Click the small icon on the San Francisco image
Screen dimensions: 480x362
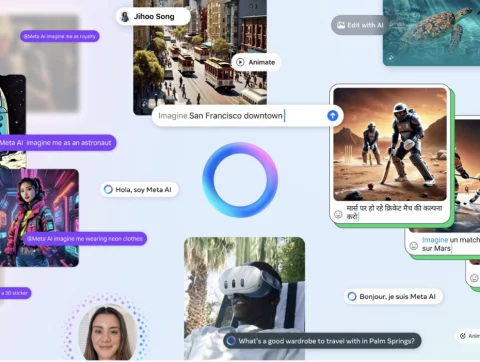(144, 104)
